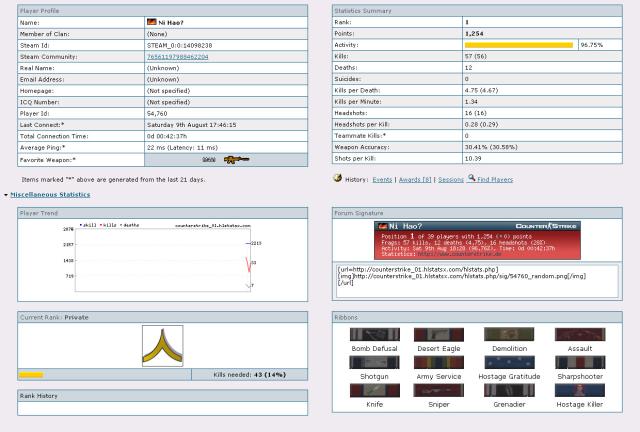The height and width of the screenshot is (432, 640).
Task: Open the Steam Community ID link
Action: click(179, 57)
